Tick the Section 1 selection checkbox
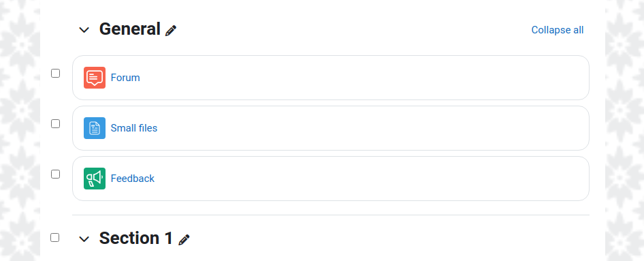This screenshot has width=644, height=261. pyautogui.click(x=54, y=238)
